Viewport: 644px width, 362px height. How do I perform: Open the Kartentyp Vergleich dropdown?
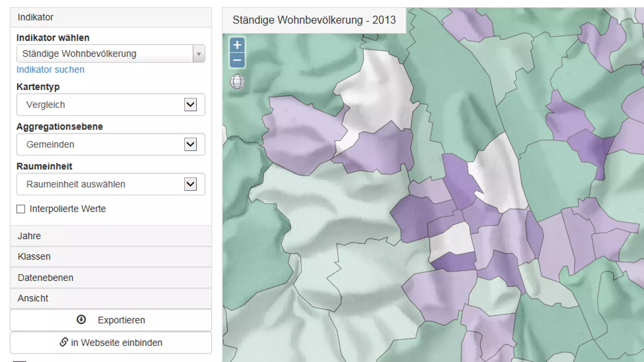[x=111, y=105]
